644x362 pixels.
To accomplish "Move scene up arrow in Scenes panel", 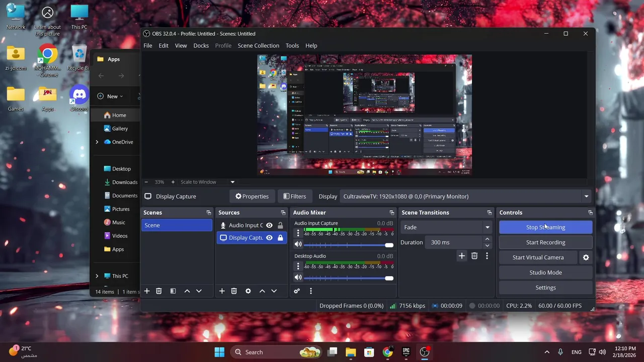I will 187,291.
